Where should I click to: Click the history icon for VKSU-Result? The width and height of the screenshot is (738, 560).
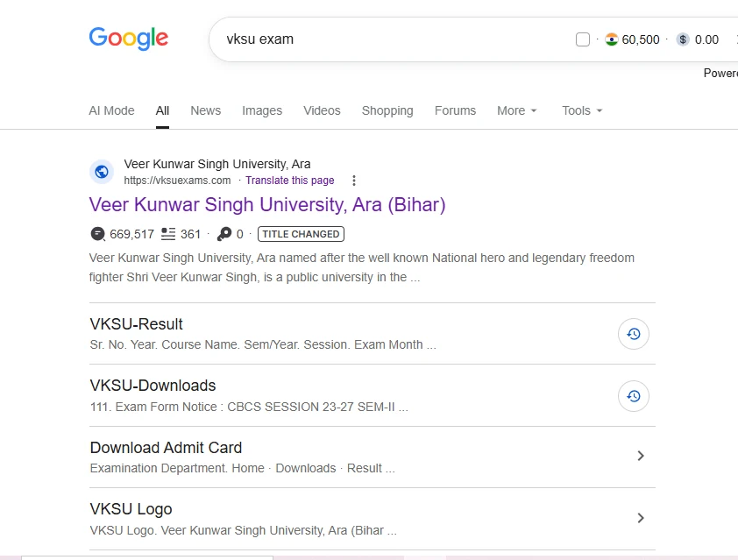tap(633, 334)
